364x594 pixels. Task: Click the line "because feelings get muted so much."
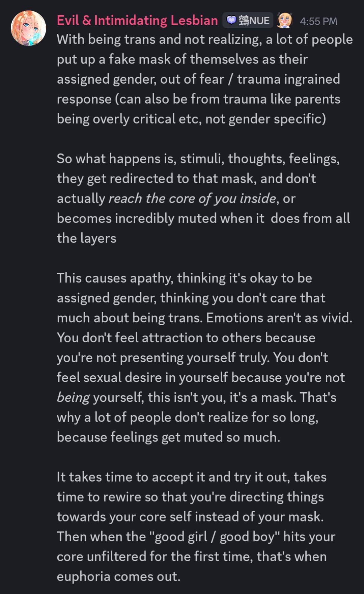[168, 437]
